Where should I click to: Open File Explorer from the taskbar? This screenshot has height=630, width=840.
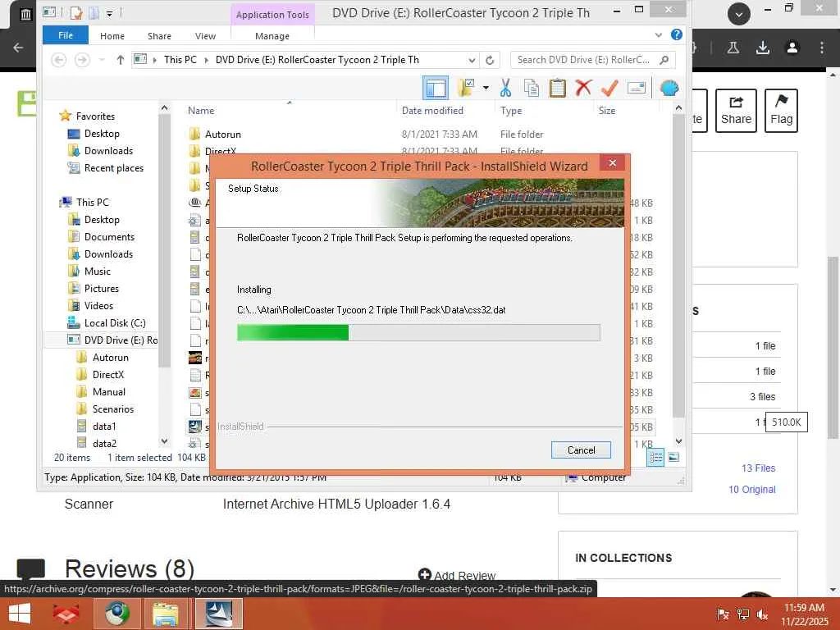point(166,614)
